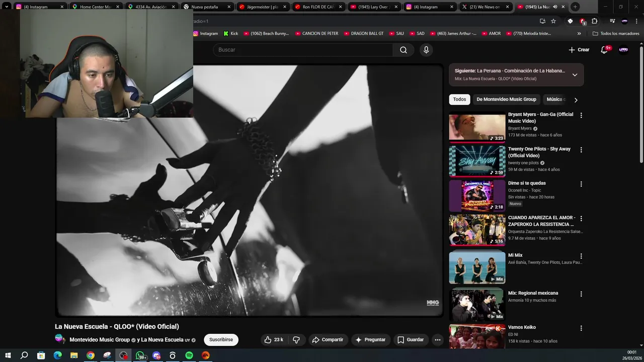Open Microsoft Edge from the taskbar

tap(57, 355)
